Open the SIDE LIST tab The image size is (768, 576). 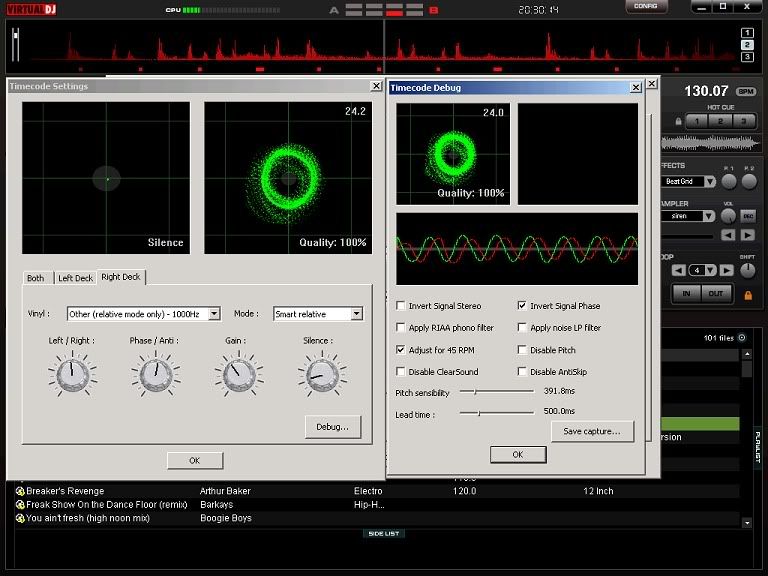click(384, 533)
